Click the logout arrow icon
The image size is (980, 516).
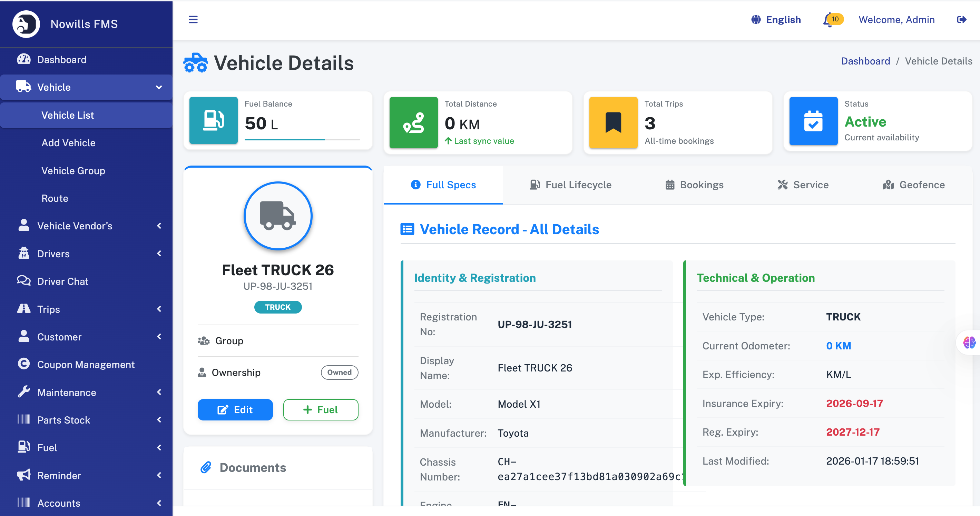point(961,19)
